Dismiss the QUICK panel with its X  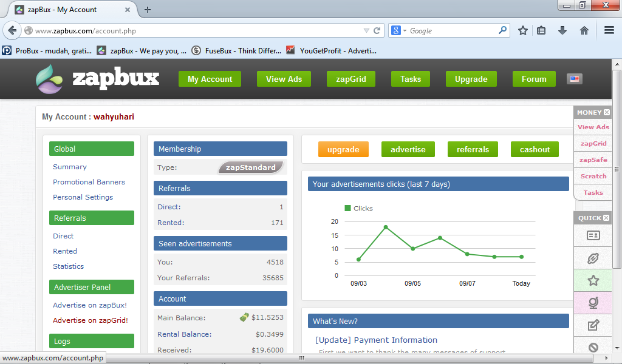(606, 218)
